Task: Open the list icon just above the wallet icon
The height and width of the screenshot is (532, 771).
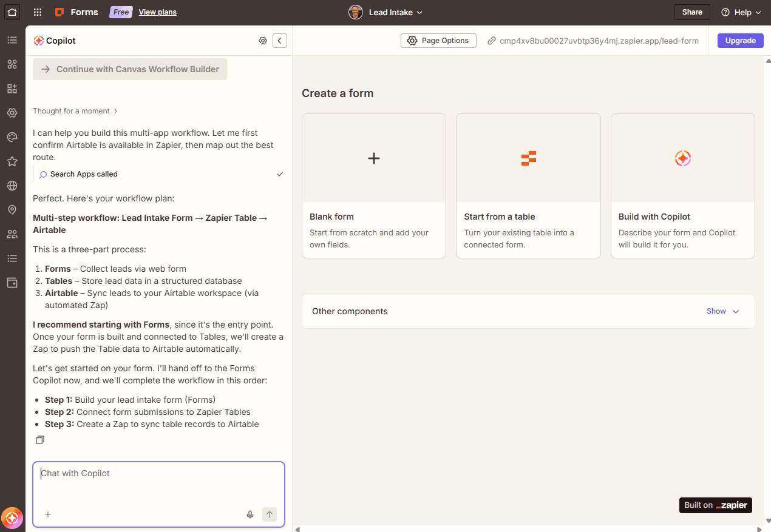Action: click(x=12, y=258)
